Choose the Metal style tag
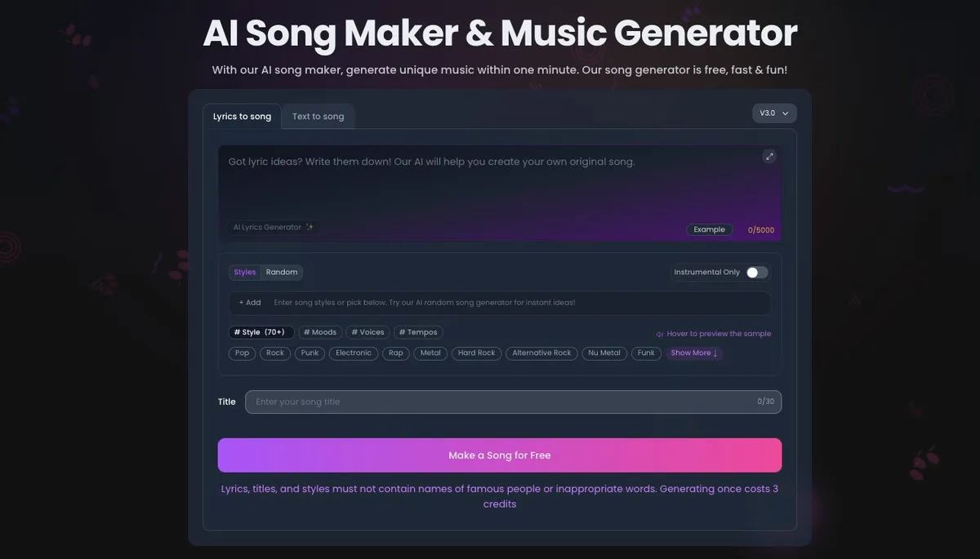 [x=430, y=353]
